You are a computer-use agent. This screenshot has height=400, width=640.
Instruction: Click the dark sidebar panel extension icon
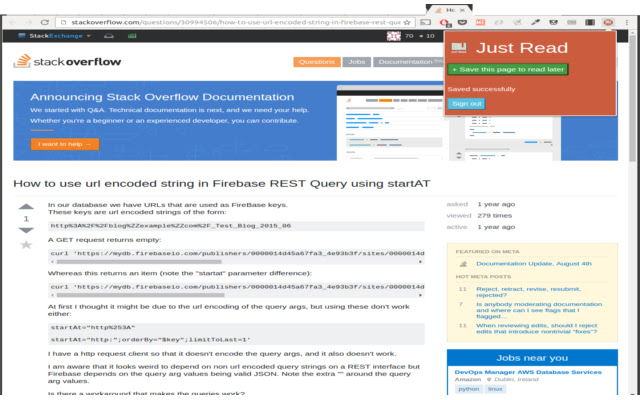click(x=590, y=22)
